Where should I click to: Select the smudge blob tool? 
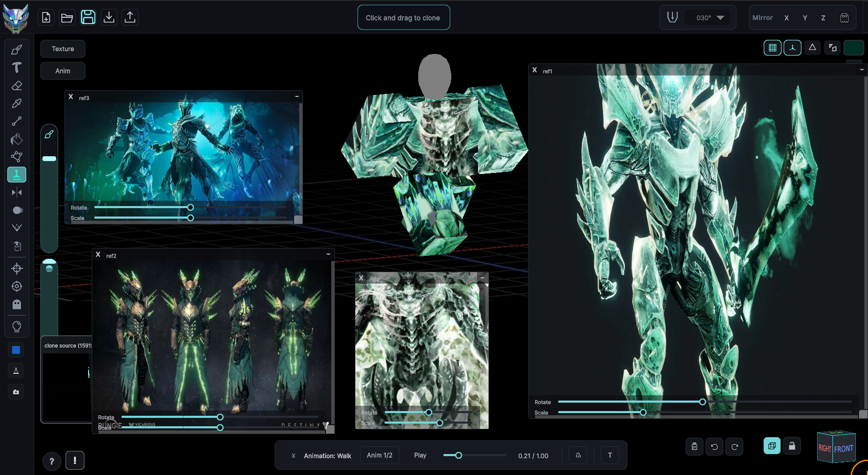(x=17, y=210)
